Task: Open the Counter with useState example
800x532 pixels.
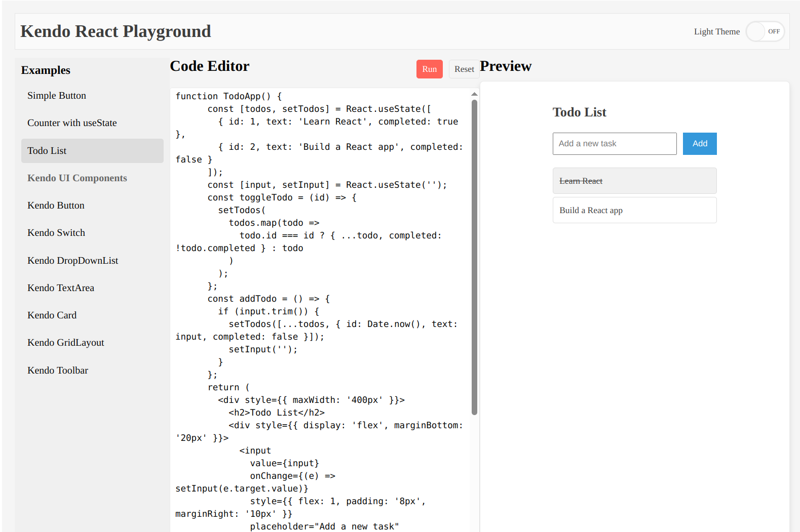Action: pyautogui.click(x=92, y=123)
